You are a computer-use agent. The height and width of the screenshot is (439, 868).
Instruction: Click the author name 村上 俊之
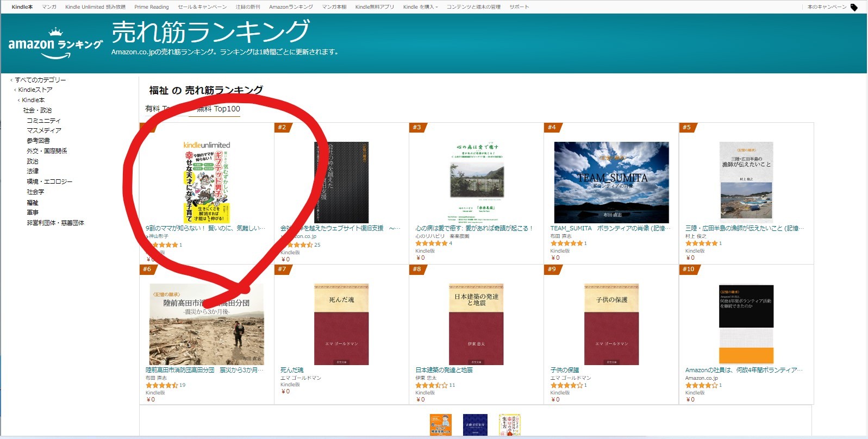(696, 236)
